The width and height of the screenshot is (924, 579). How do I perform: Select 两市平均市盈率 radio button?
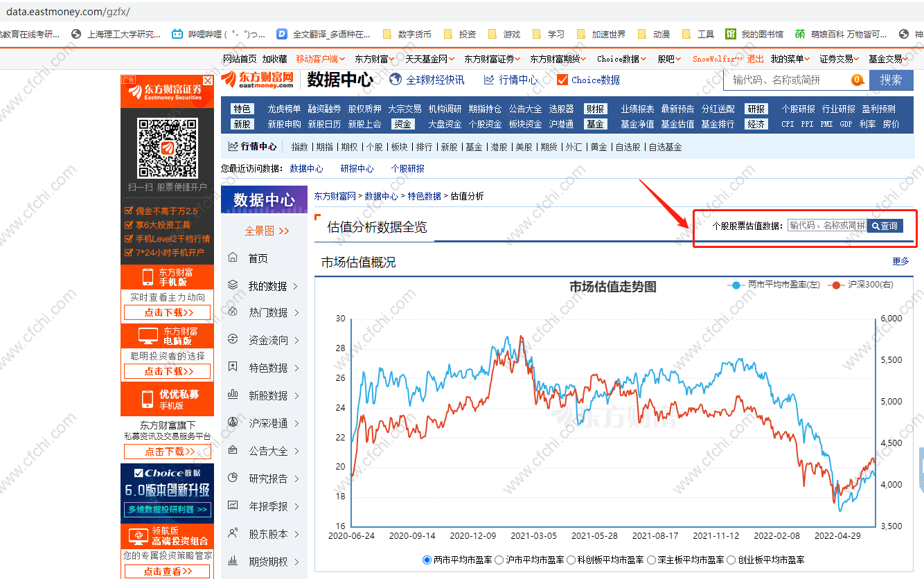click(x=427, y=560)
